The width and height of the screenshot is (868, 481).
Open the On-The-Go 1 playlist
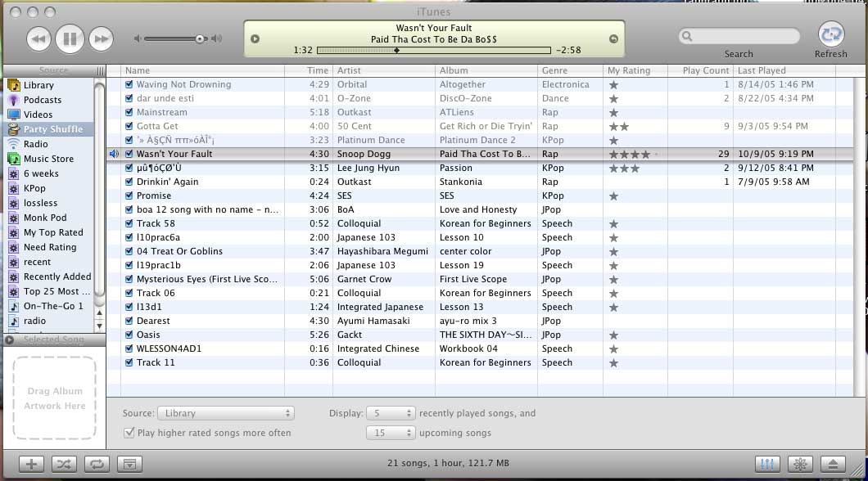pos(48,306)
